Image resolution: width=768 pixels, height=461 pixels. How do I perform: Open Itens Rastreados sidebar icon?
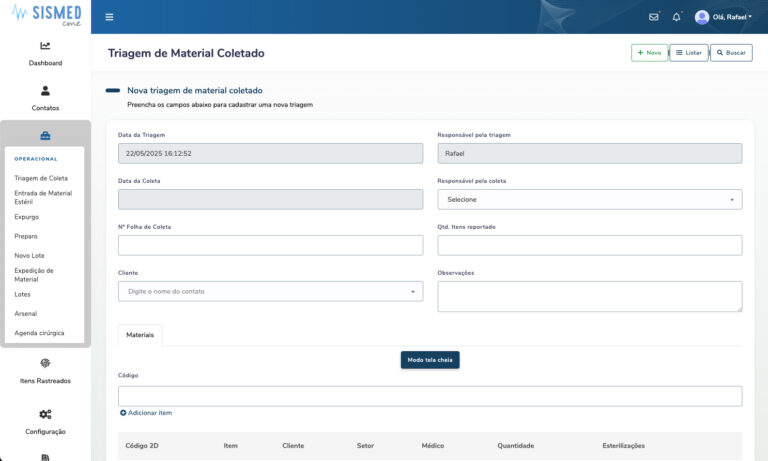point(45,364)
